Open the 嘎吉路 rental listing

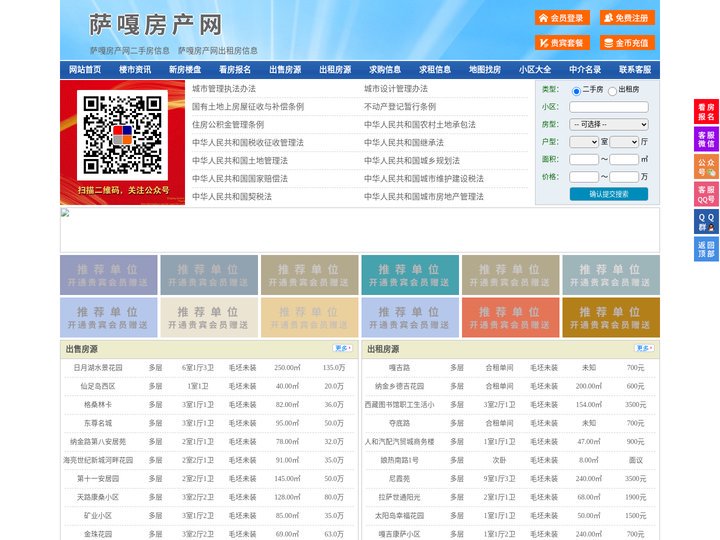tap(399, 368)
